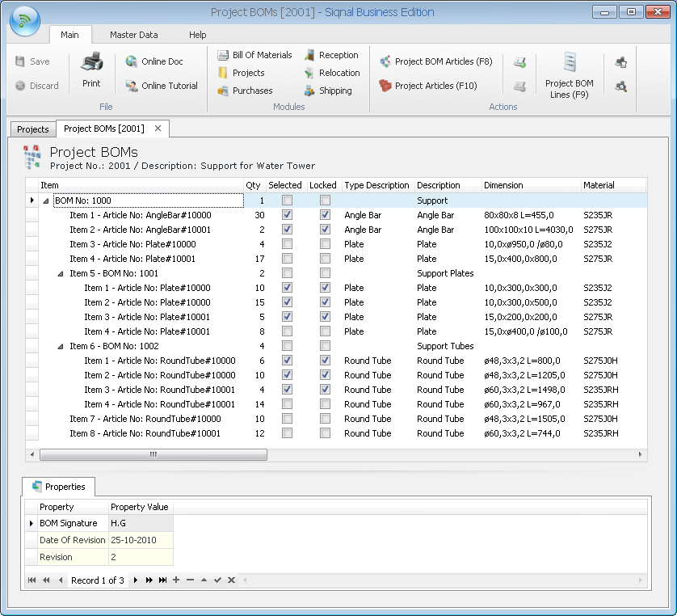Add a new record with plus button
Image resolution: width=677 pixels, height=616 pixels.
coord(176,580)
